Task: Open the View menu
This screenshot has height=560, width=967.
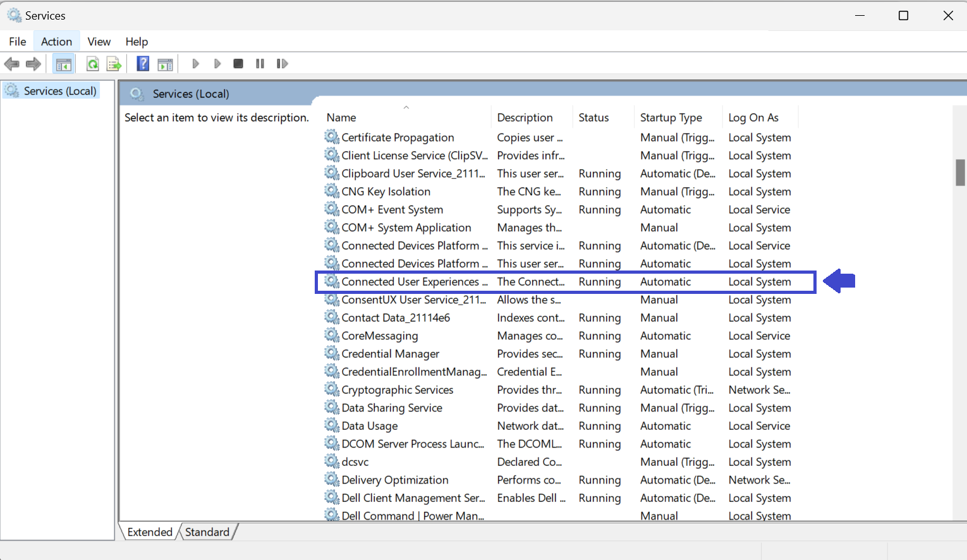Action: point(99,42)
